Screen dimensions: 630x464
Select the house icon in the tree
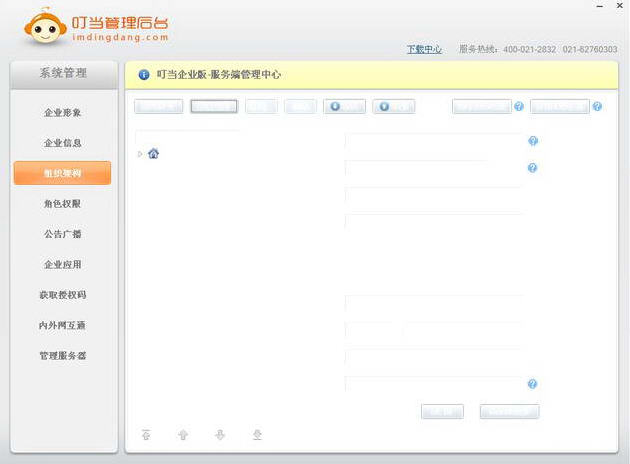click(153, 153)
